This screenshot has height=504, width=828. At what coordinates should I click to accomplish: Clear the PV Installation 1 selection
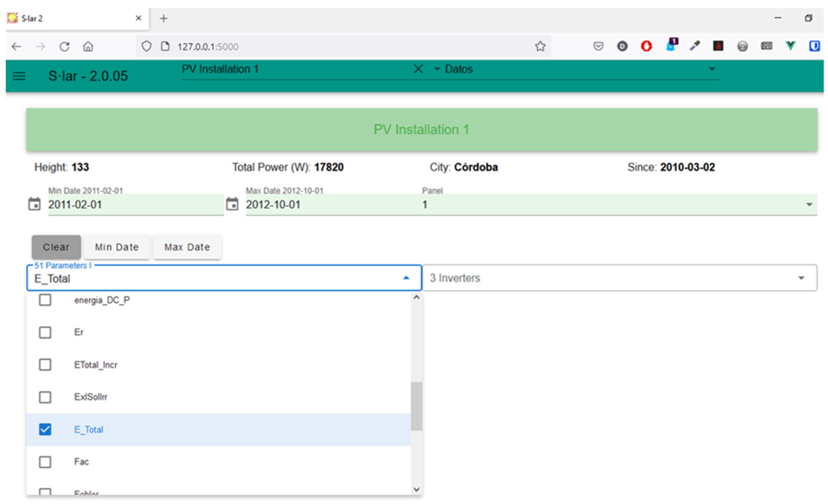pos(418,69)
